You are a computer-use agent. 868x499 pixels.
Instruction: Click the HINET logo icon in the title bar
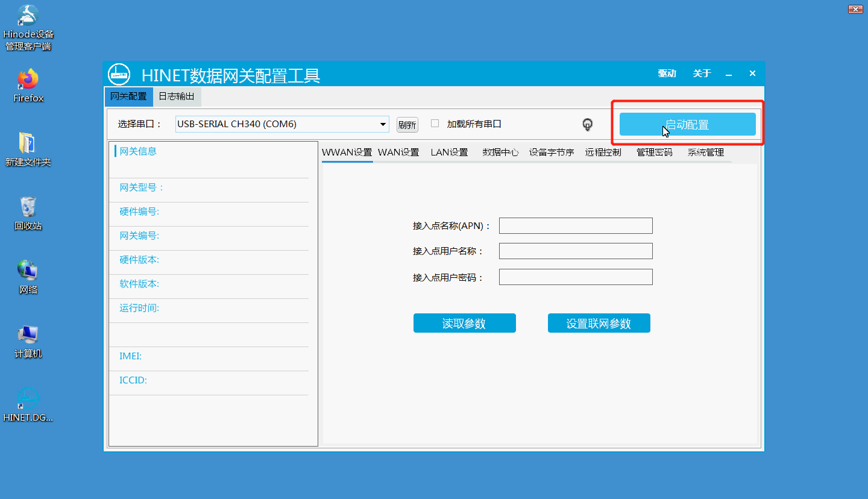tap(119, 74)
